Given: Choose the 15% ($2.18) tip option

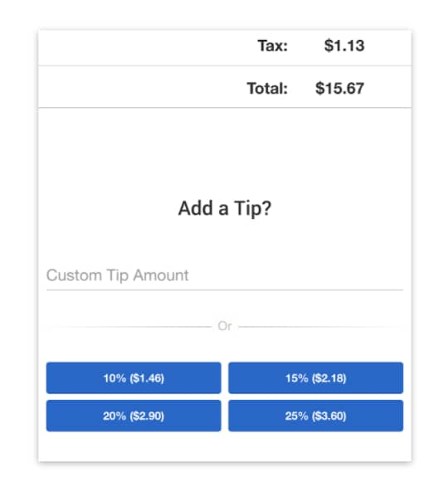Looking at the screenshot, I should (315, 377).
